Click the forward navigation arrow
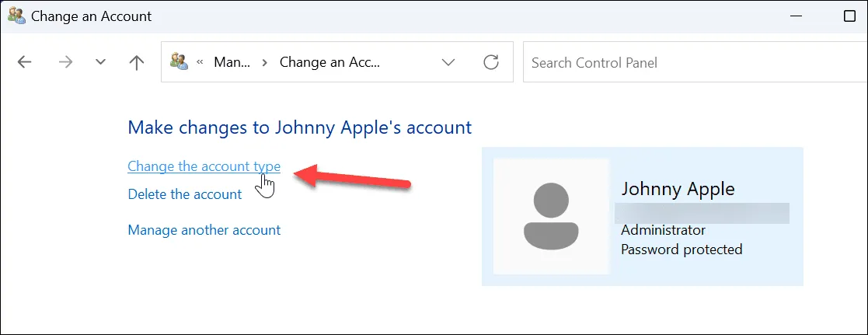The height and width of the screenshot is (335, 868). pos(65,62)
